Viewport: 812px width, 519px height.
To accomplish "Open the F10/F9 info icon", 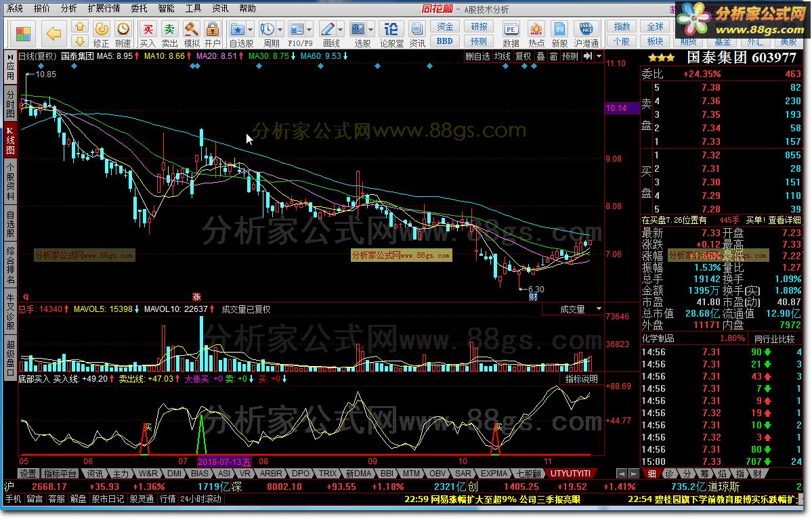I will point(297,29).
